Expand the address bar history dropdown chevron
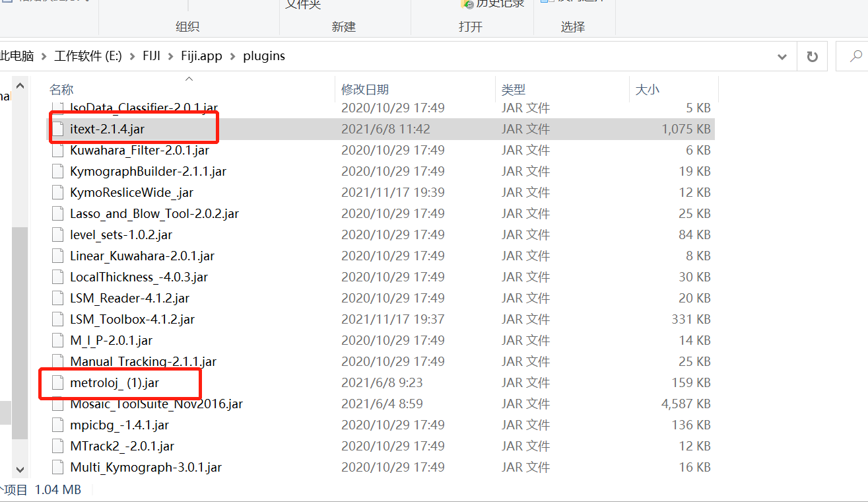This screenshot has width=868, height=502. tap(782, 55)
